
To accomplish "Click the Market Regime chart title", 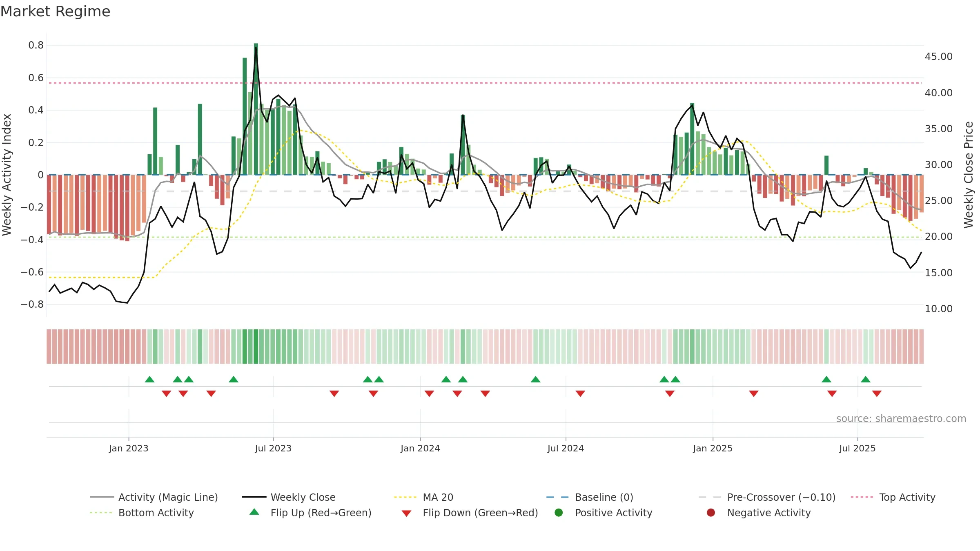I will pyautogui.click(x=55, y=11).
